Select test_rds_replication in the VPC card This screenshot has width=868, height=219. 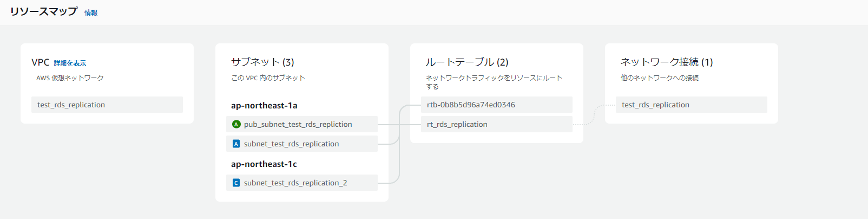tap(71, 105)
